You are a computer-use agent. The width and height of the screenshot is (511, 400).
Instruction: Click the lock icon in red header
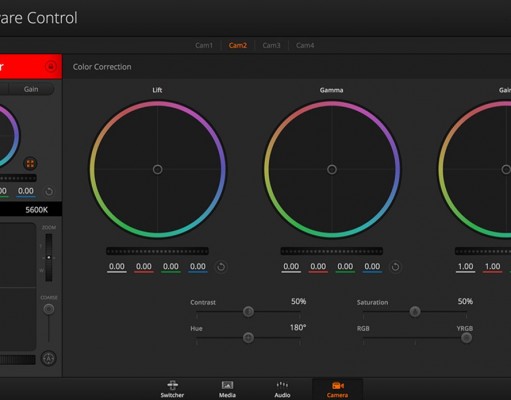pyautogui.click(x=51, y=66)
